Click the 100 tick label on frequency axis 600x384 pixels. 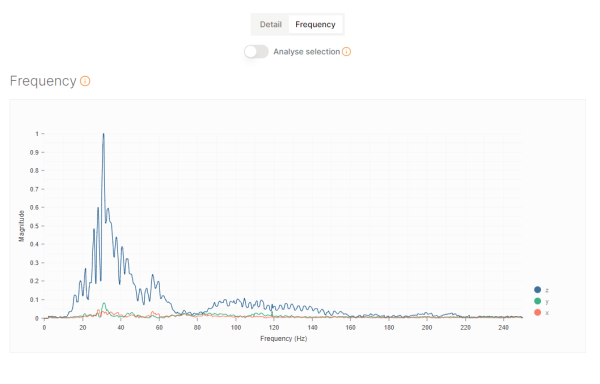coord(236,327)
